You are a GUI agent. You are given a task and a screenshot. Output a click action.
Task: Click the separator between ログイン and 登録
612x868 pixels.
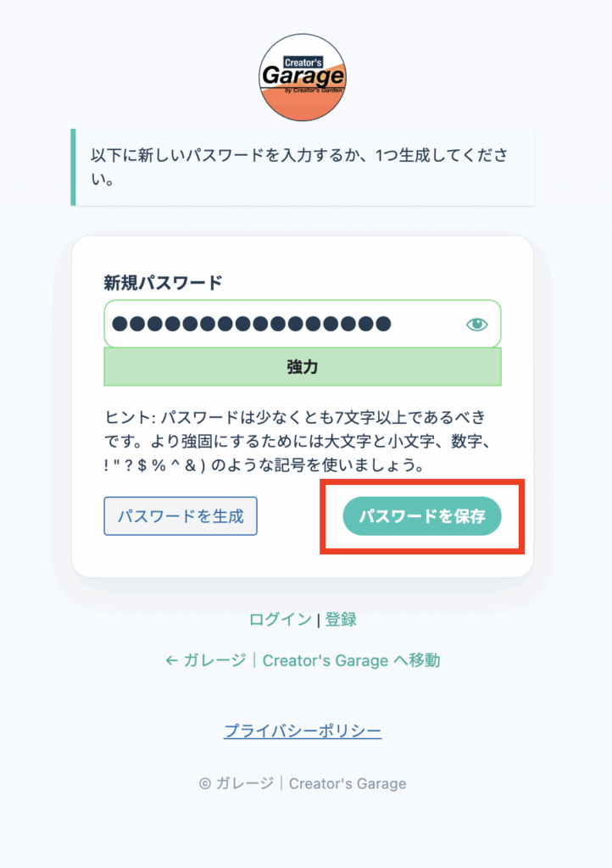(318, 620)
